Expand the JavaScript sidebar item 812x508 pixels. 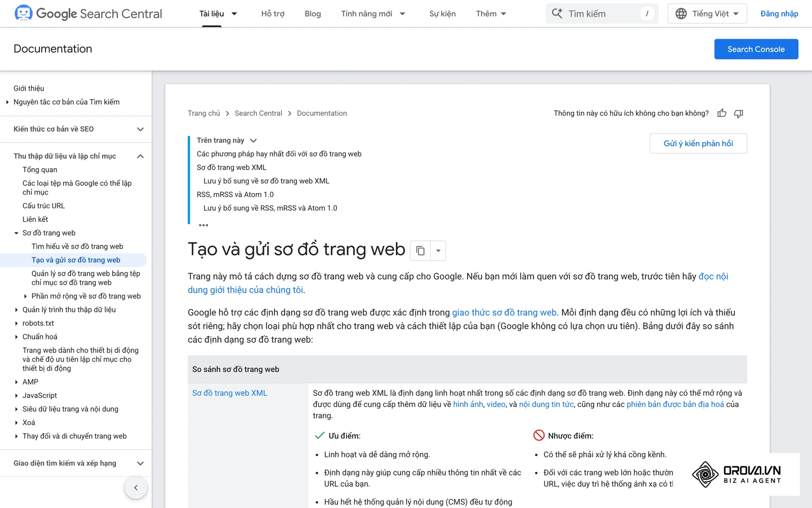click(16, 396)
